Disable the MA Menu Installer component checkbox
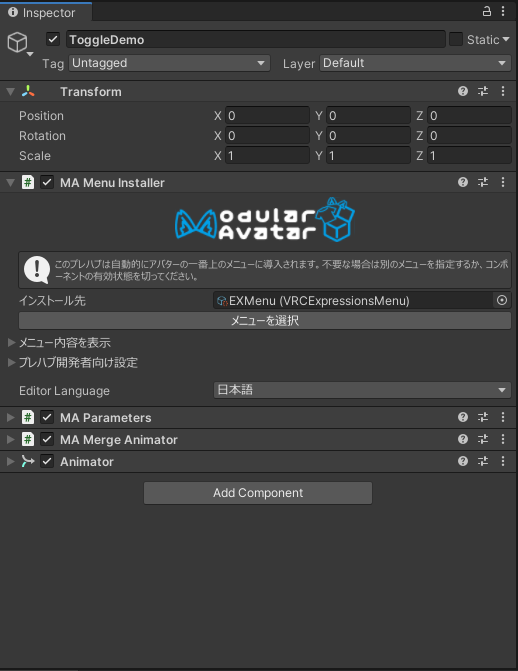The height and width of the screenshot is (671, 518). pos(47,183)
